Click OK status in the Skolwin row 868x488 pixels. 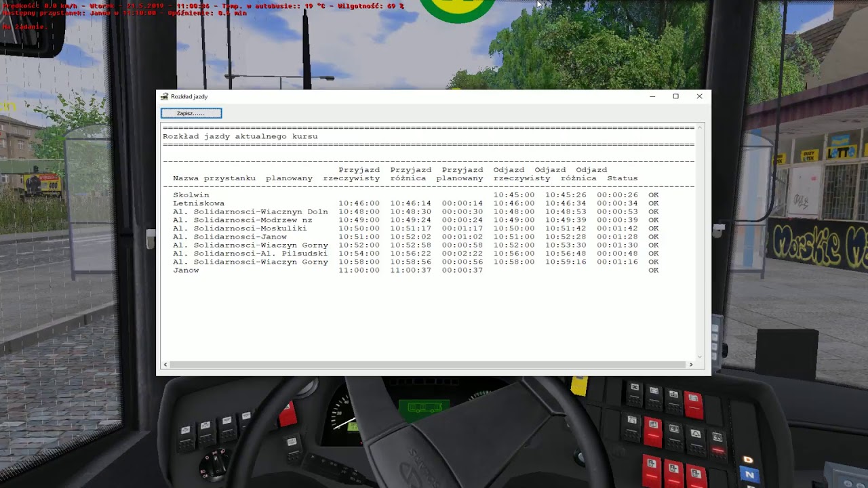pyautogui.click(x=654, y=195)
